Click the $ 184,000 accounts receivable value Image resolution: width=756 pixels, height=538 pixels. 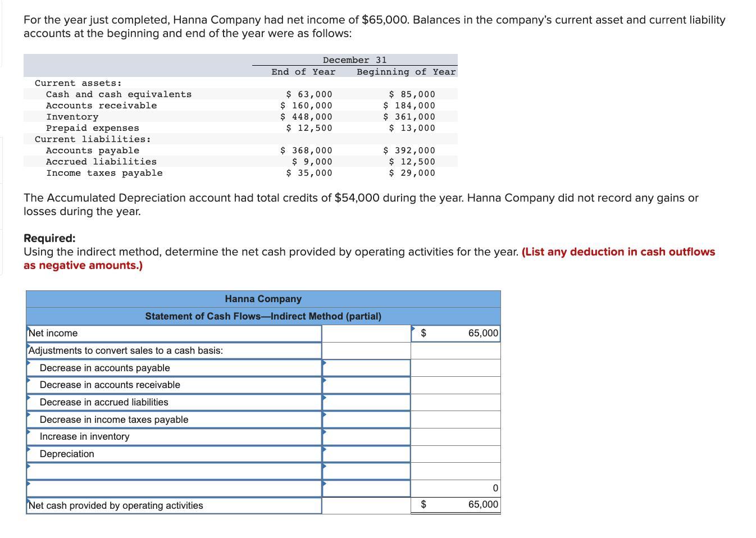pos(409,106)
